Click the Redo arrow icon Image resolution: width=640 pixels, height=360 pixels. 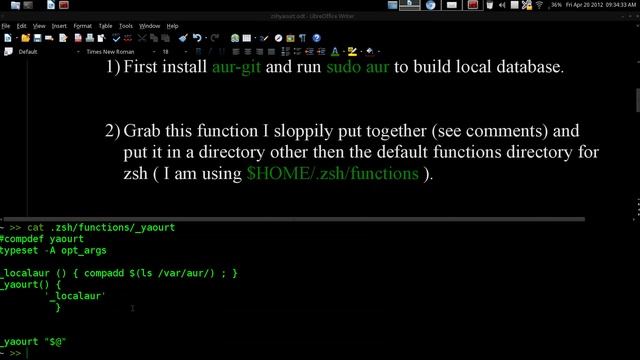(215, 38)
